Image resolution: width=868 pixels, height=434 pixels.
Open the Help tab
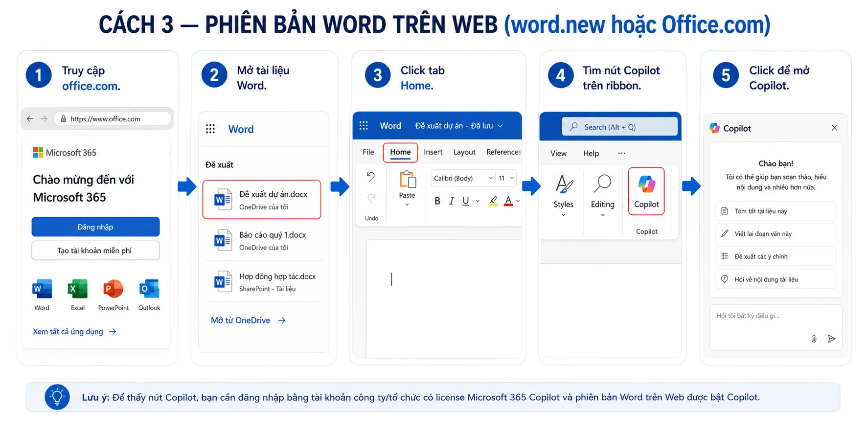(x=591, y=154)
